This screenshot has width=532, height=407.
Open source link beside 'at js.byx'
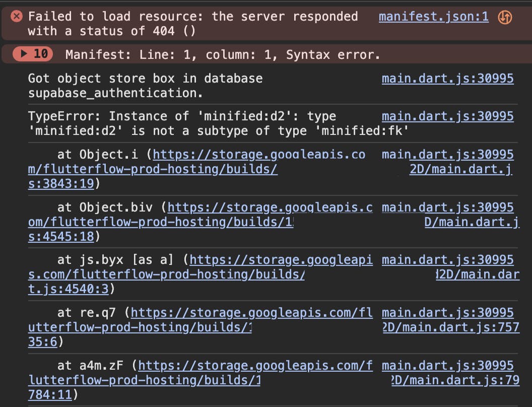coord(447,260)
